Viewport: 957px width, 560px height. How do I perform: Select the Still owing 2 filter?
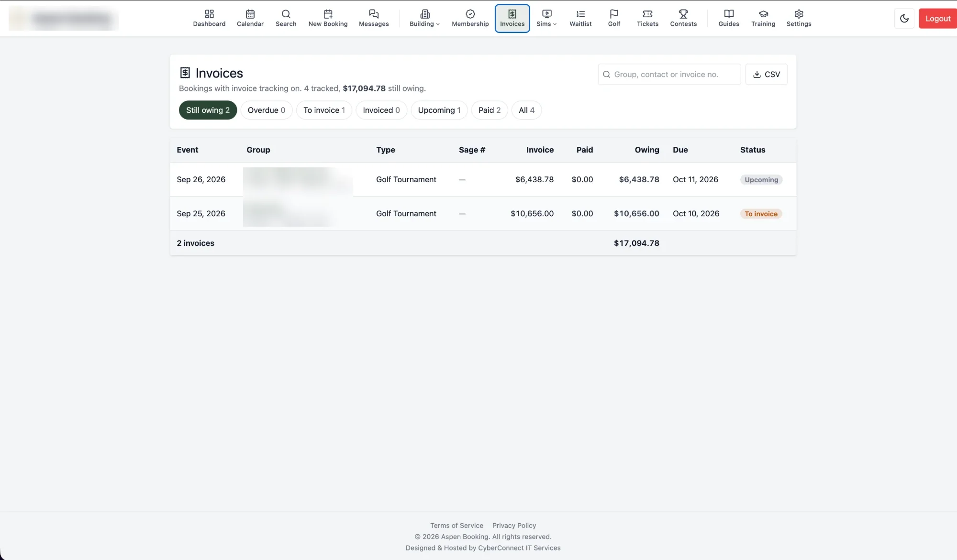tap(208, 110)
